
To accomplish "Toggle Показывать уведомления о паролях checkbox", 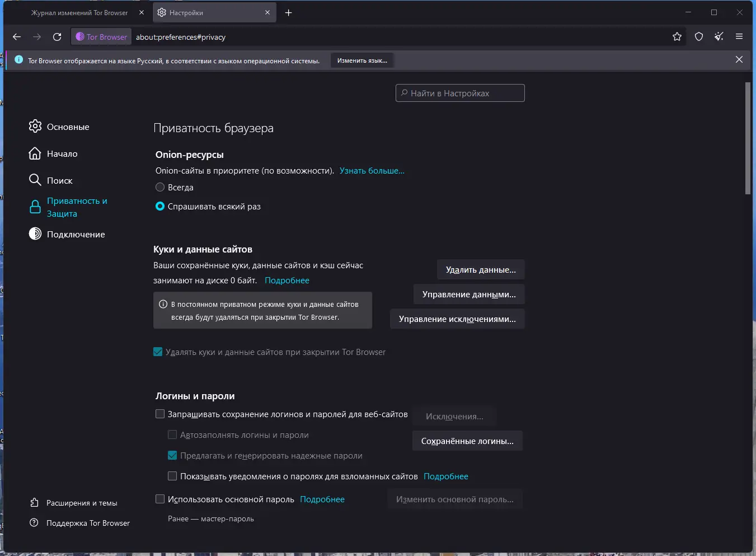I will tap(172, 476).
